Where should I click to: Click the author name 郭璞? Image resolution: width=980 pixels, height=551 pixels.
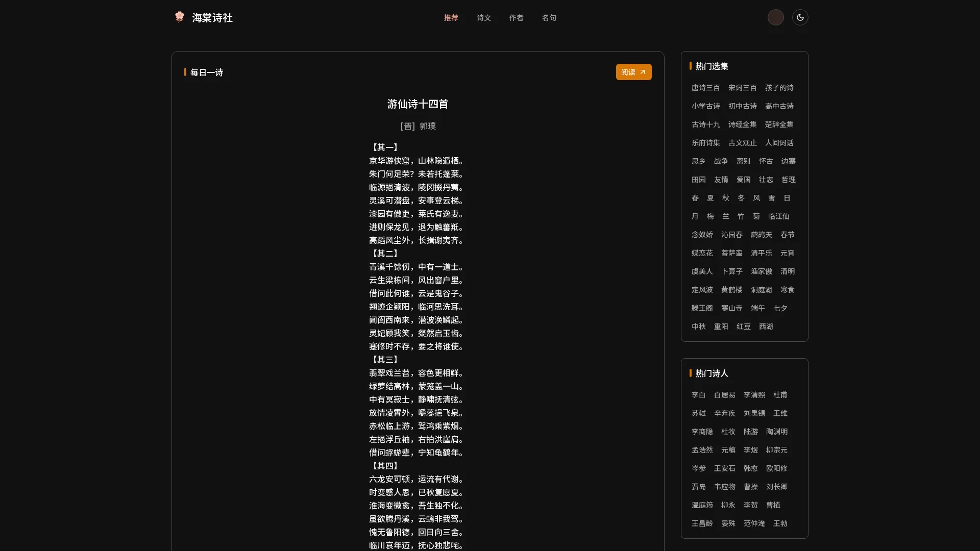[x=428, y=126]
